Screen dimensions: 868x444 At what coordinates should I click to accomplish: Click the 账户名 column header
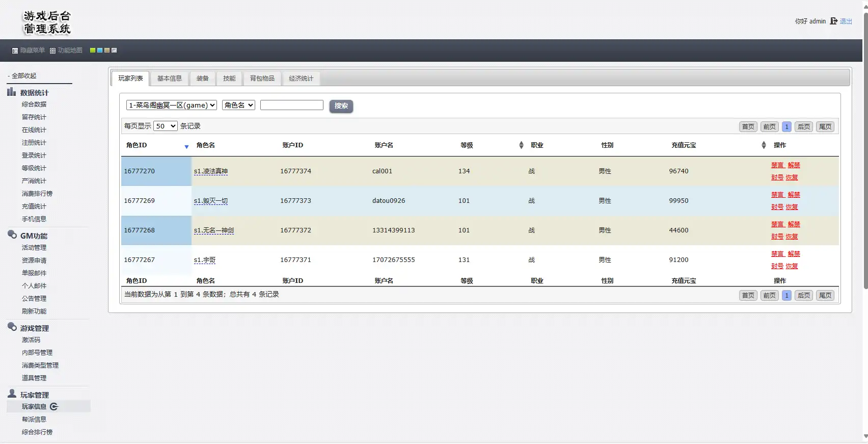coord(384,145)
